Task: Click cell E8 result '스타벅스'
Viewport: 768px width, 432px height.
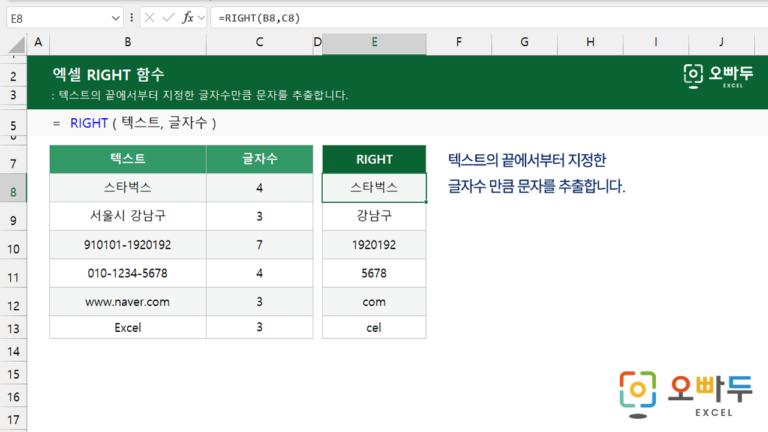Action: [x=374, y=188]
